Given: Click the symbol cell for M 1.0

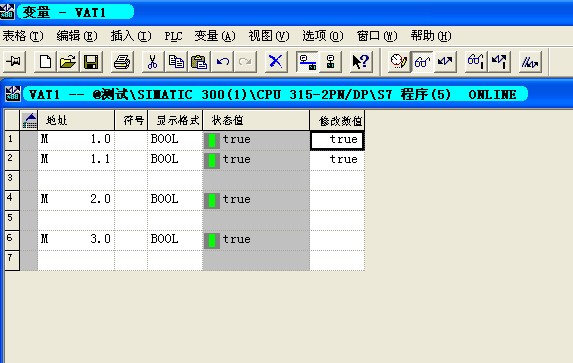Looking at the screenshot, I should coord(131,140).
